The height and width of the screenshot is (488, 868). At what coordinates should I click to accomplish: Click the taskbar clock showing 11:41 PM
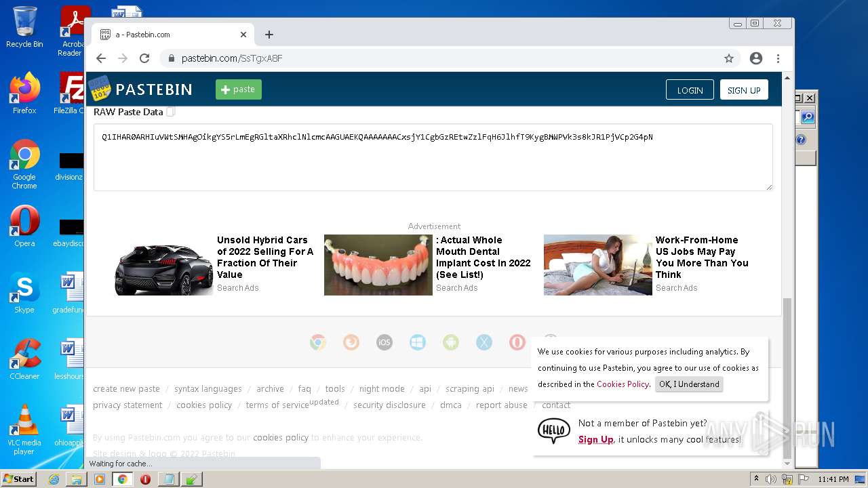tap(833, 479)
